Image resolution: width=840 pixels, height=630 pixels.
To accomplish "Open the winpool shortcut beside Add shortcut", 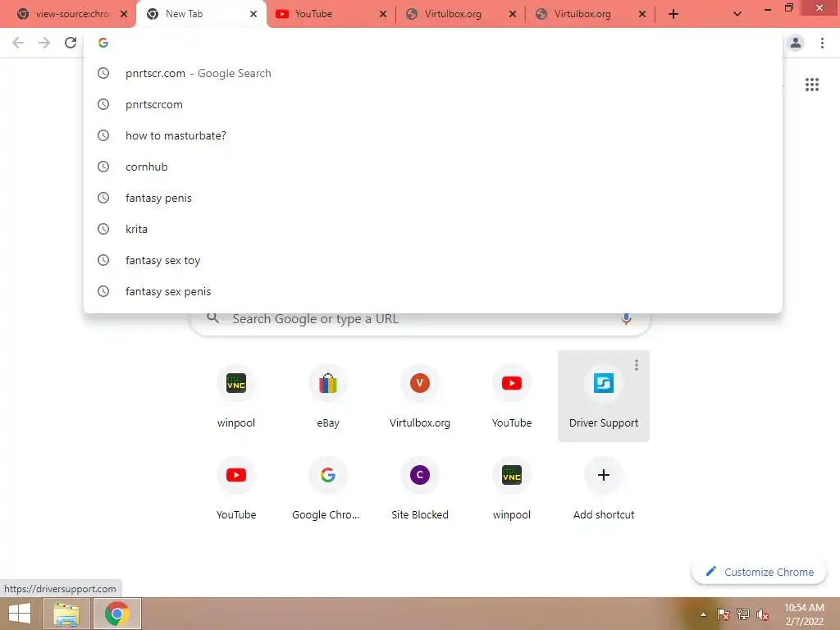I will 512,489.
